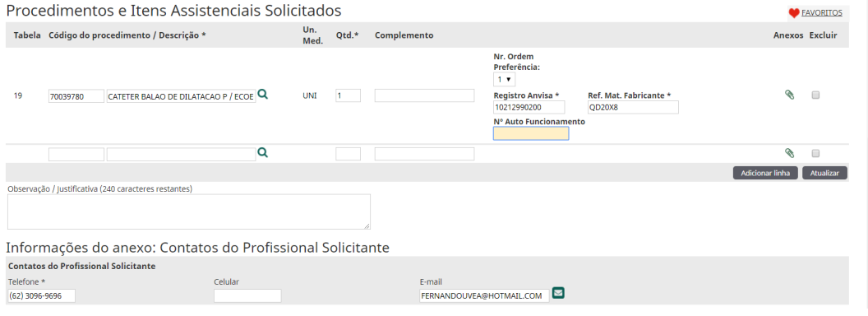This screenshot has width=868, height=316.
Task: Click the Complemento column header
Action: pyautogui.click(x=404, y=35)
